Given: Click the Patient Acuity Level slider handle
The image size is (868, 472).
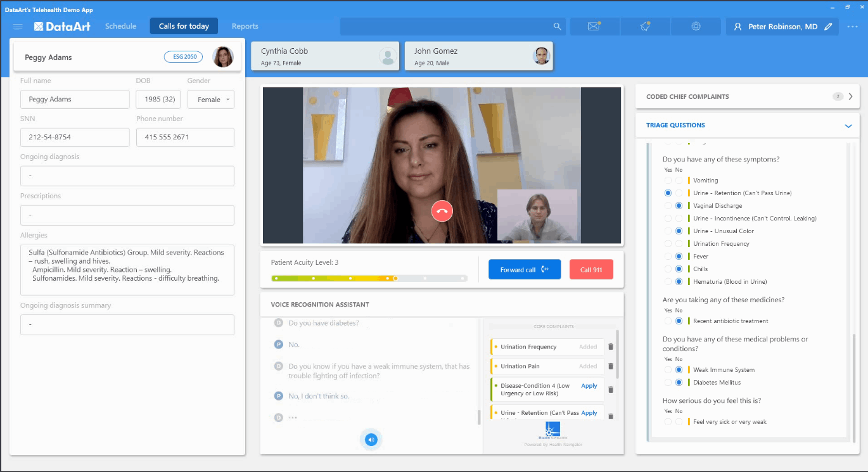Looking at the screenshot, I should (x=395, y=278).
